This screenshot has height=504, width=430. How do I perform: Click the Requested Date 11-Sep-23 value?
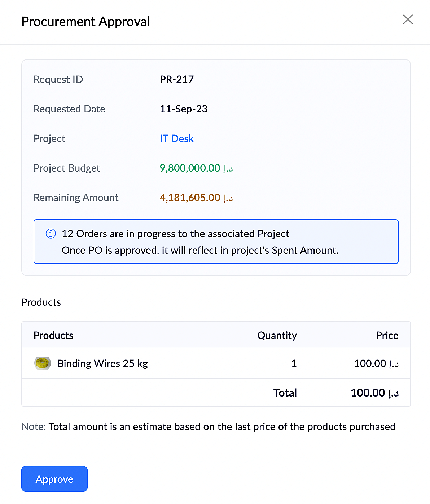click(x=184, y=109)
